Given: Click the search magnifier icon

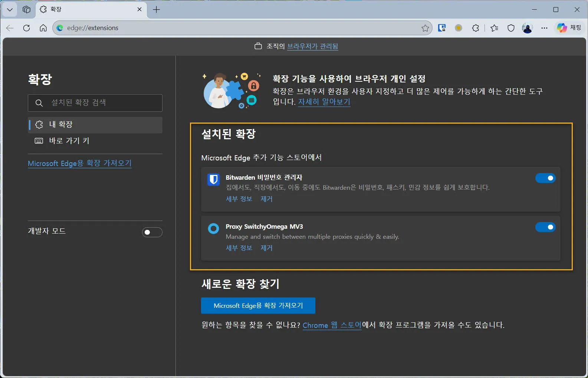Looking at the screenshot, I should 39,103.
